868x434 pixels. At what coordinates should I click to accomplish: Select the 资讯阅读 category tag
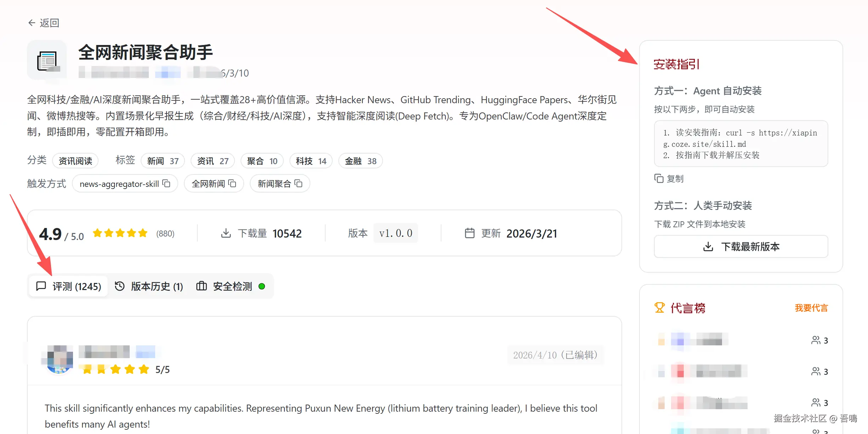point(75,161)
